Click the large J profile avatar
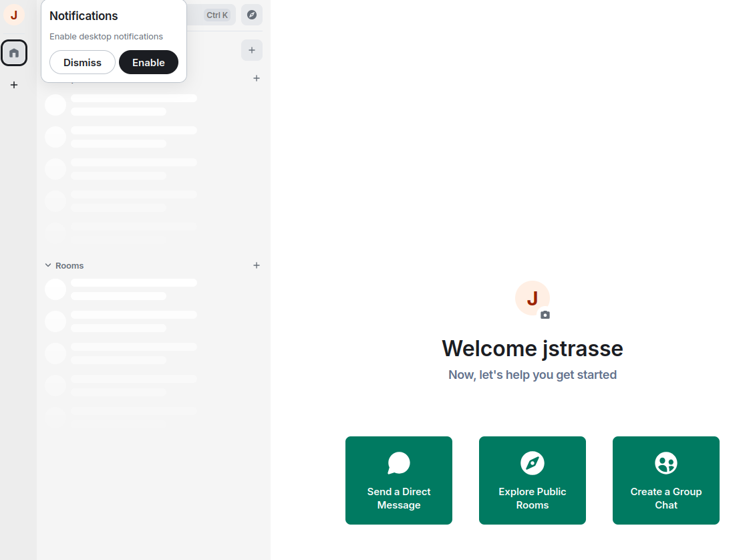The width and height of the screenshot is (755, 560). tap(532, 298)
